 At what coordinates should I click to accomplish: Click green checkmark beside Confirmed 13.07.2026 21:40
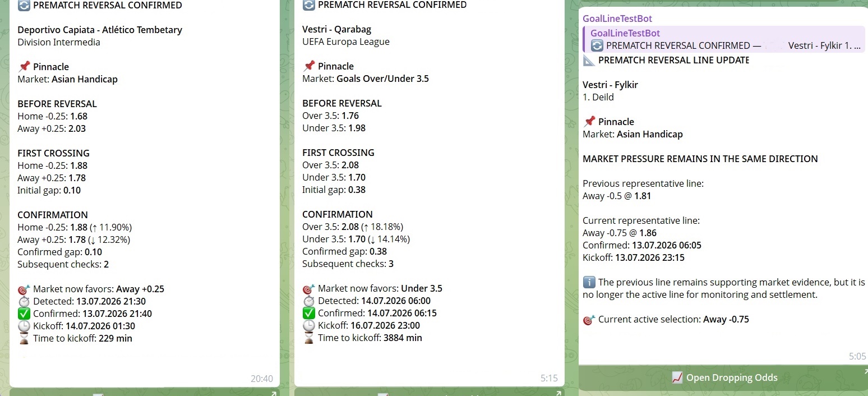tap(24, 314)
